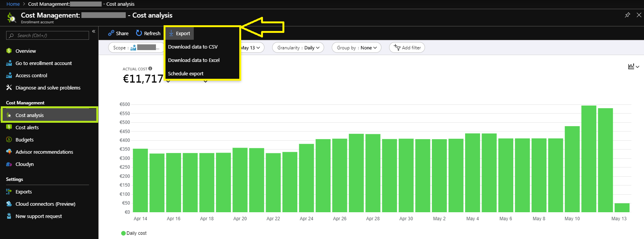The height and width of the screenshot is (239, 644).
Task: Open the Granularity Daily dropdown
Action: pyautogui.click(x=298, y=48)
